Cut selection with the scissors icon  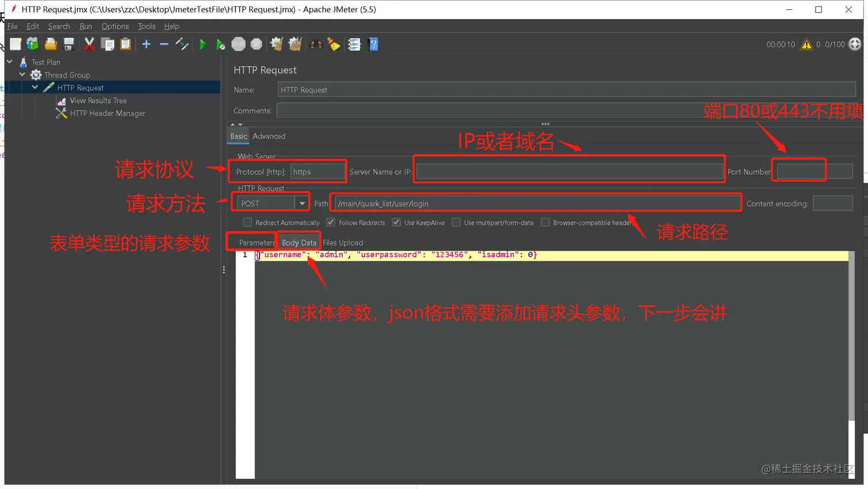pos(90,44)
